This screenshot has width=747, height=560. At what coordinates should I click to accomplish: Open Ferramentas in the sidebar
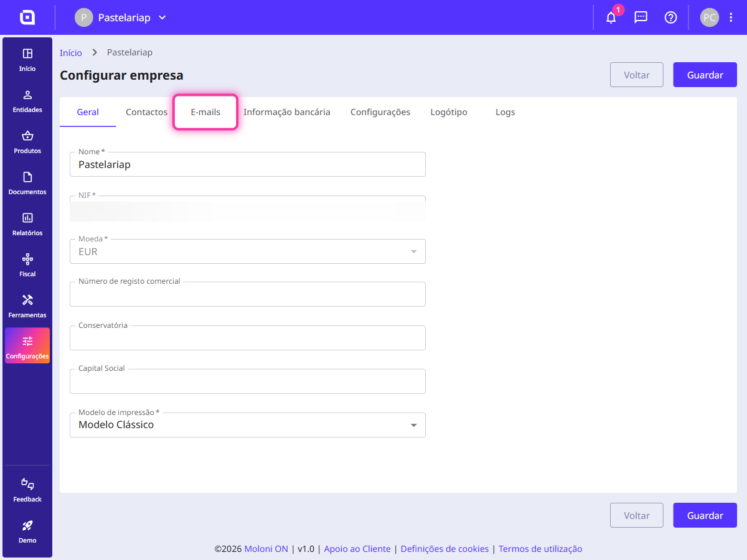[27, 306]
